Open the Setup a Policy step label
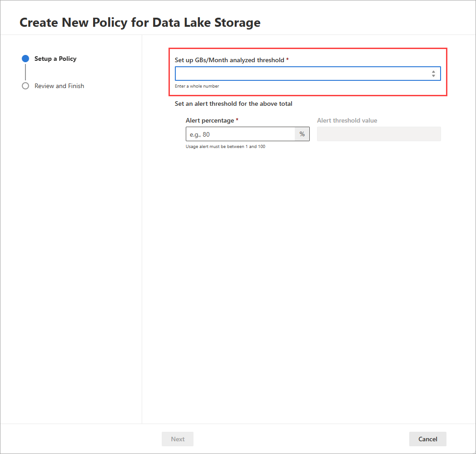Screen dimensions: 476x454 tap(55, 59)
